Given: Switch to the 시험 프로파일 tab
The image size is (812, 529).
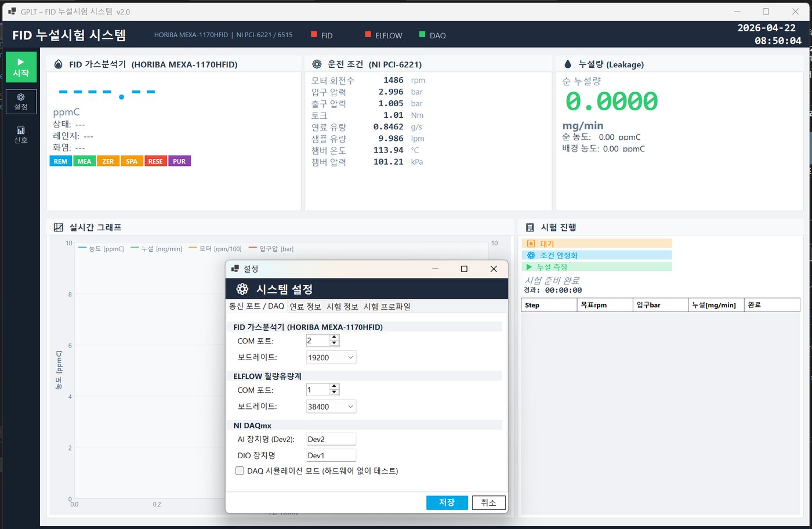Looking at the screenshot, I should tap(387, 306).
